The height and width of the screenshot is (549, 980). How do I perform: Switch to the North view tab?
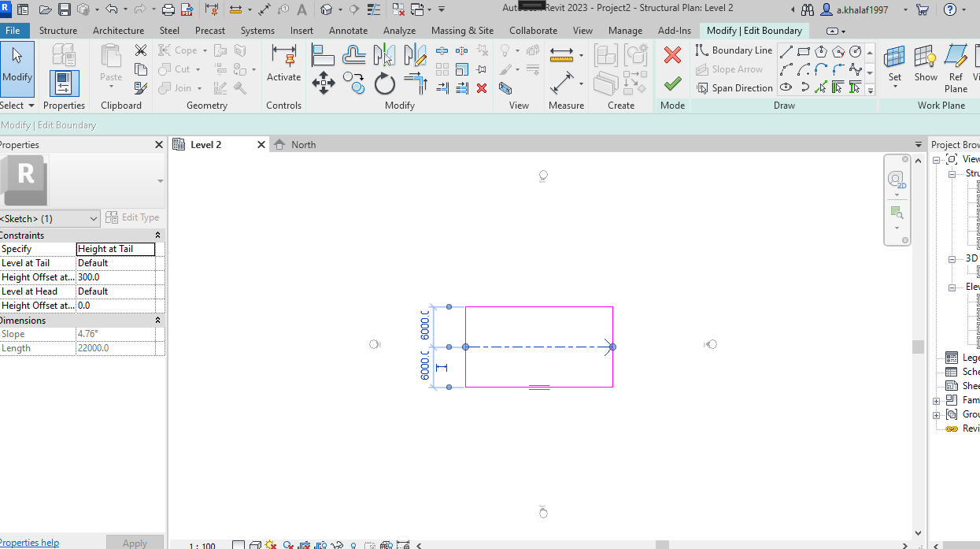(x=303, y=144)
